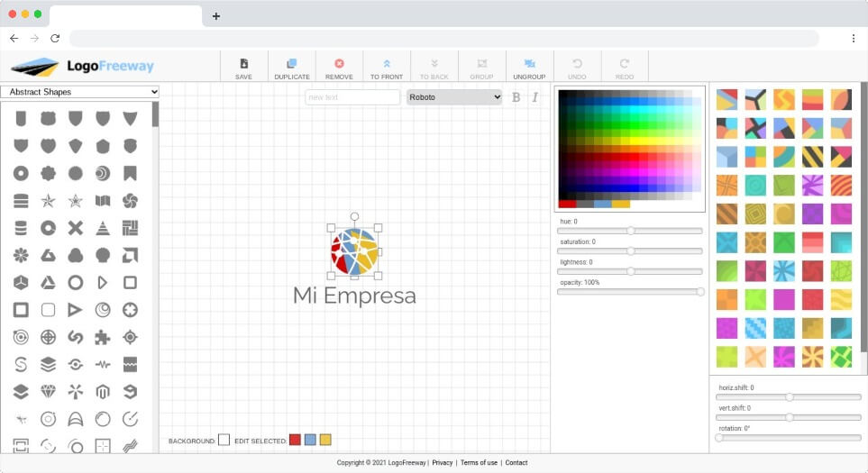The width and height of the screenshot is (868, 473).
Task: Click the shapes panel scrollbar
Action: coord(156,114)
